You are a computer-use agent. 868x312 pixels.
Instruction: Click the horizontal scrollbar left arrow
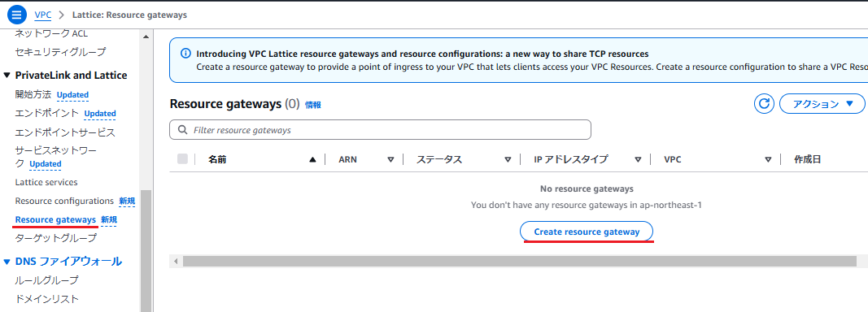click(x=176, y=261)
